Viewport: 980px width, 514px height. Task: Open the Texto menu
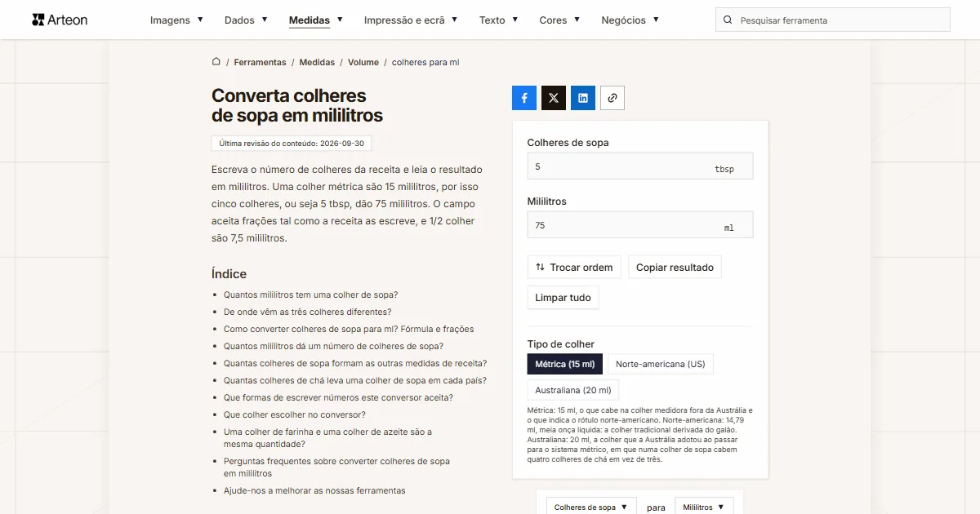click(x=498, y=20)
